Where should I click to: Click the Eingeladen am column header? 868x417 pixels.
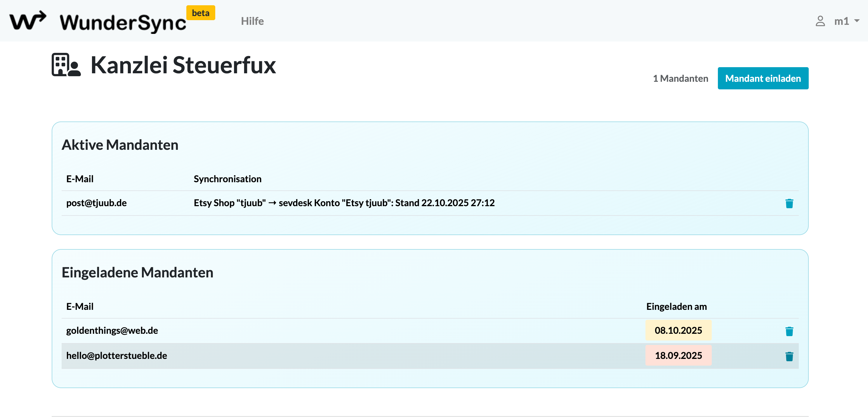coord(676,307)
